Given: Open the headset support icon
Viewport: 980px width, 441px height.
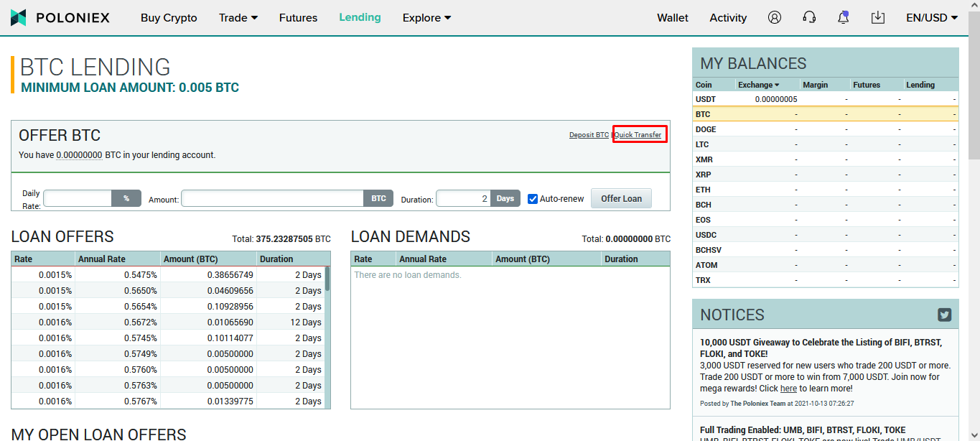Looking at the screenshot, I should pyautogui.click(x=809, y=17).
